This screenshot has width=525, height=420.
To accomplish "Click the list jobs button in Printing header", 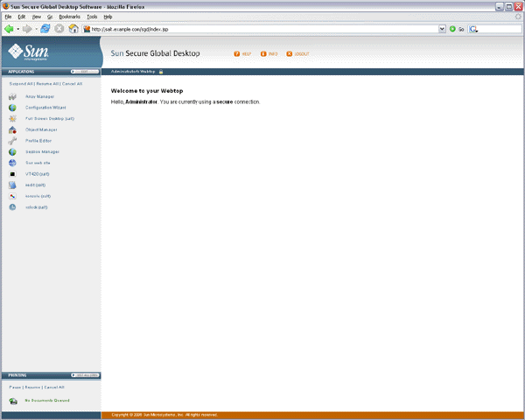I will point(86,375).
